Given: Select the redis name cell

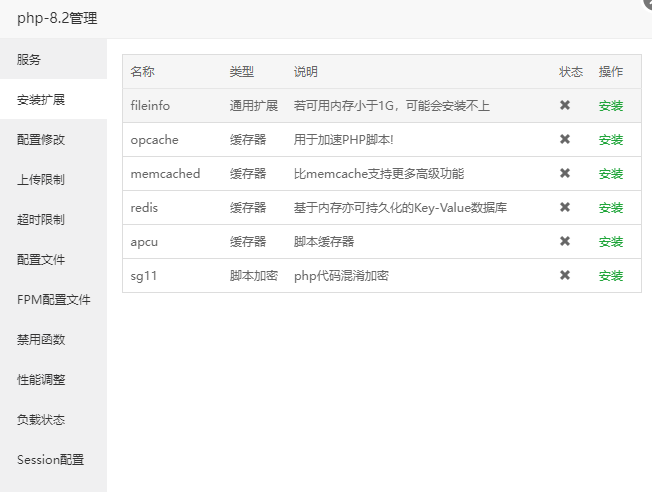Looking at the screenshot, I should 144,208.
